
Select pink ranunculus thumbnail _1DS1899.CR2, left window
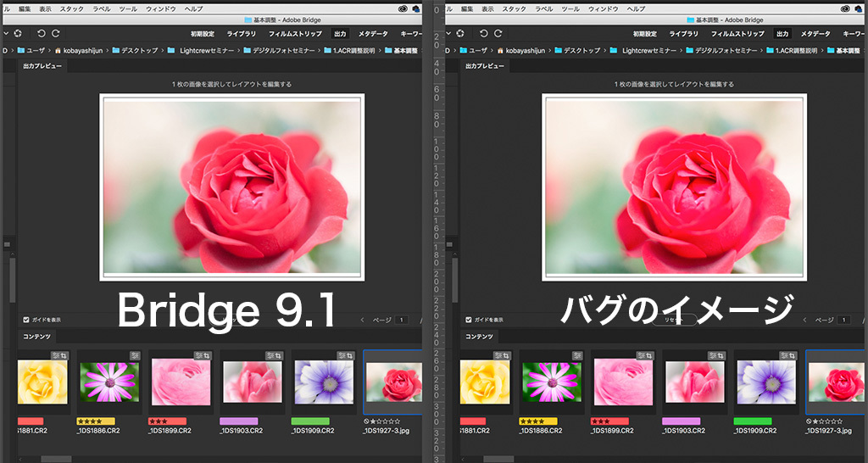[x=181, y=382]
